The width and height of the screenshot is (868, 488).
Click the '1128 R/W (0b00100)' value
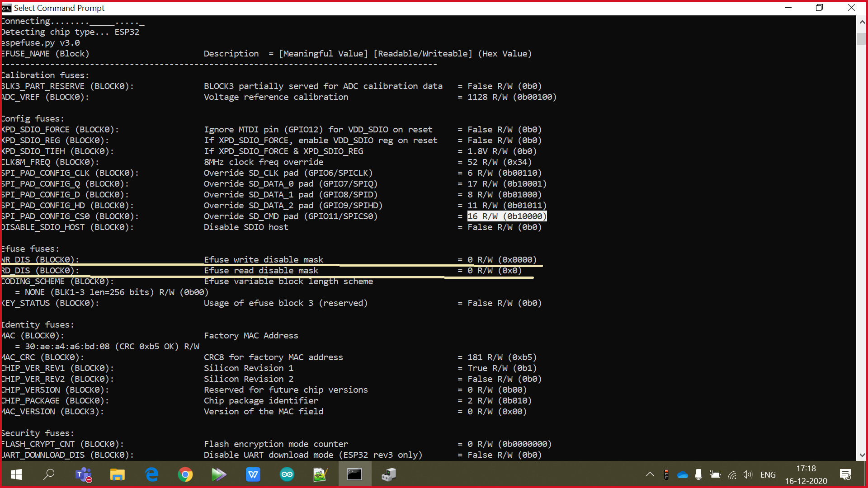[512, 97]
